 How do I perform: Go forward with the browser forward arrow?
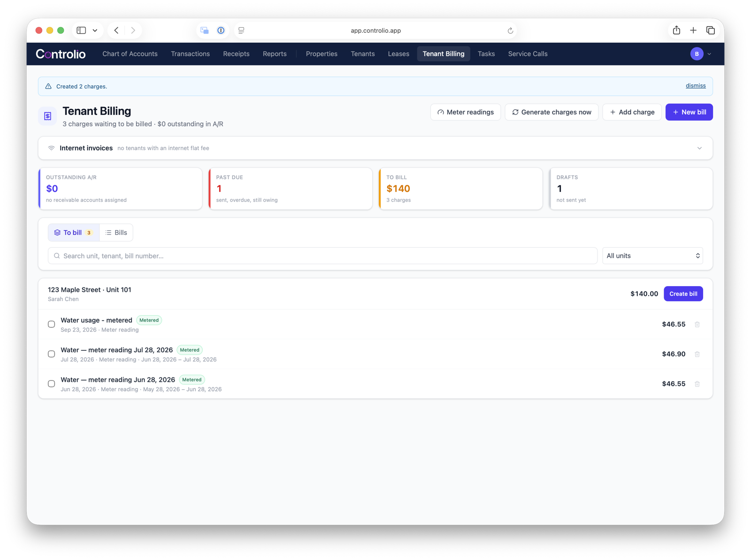pos(133,30)
